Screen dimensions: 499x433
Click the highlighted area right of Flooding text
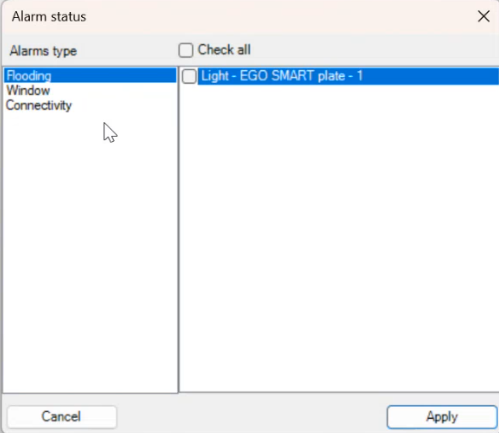click(x=113, y=76)
